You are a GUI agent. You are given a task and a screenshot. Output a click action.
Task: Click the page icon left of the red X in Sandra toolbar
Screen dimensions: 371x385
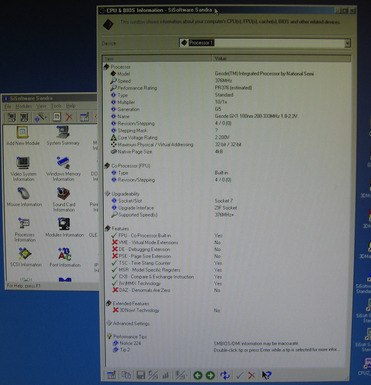pos(57,117)
